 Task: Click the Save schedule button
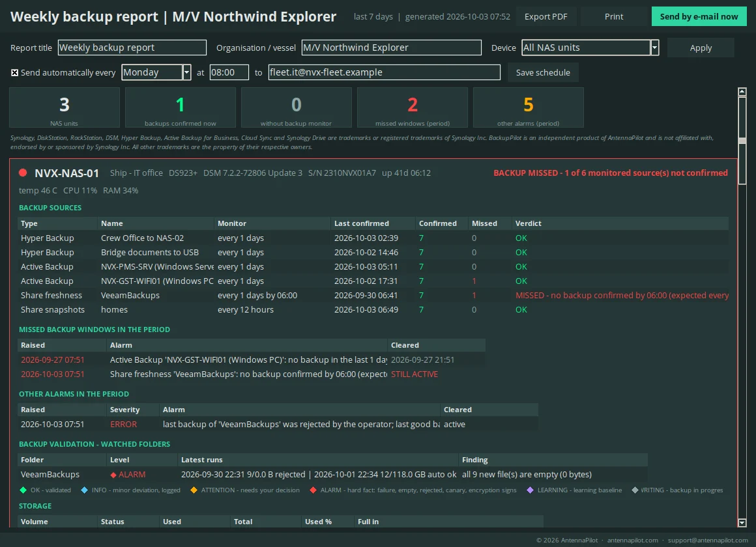(543, 72)
